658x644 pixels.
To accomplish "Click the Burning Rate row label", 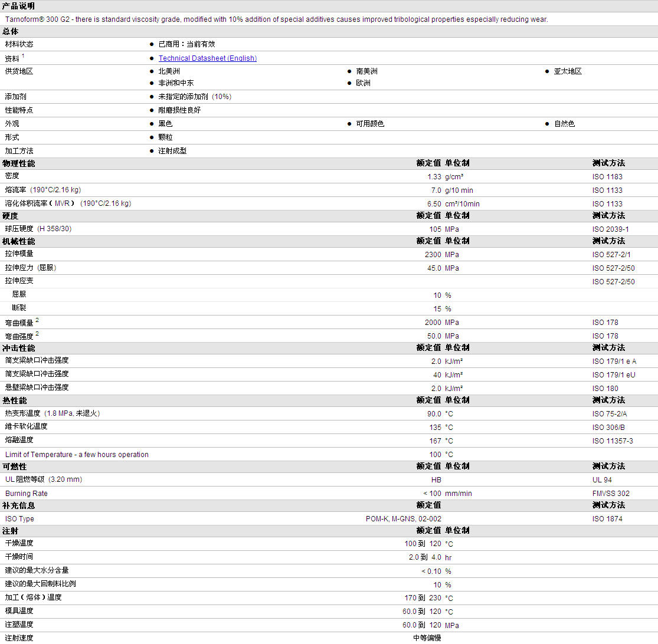I will coord(27,494).
